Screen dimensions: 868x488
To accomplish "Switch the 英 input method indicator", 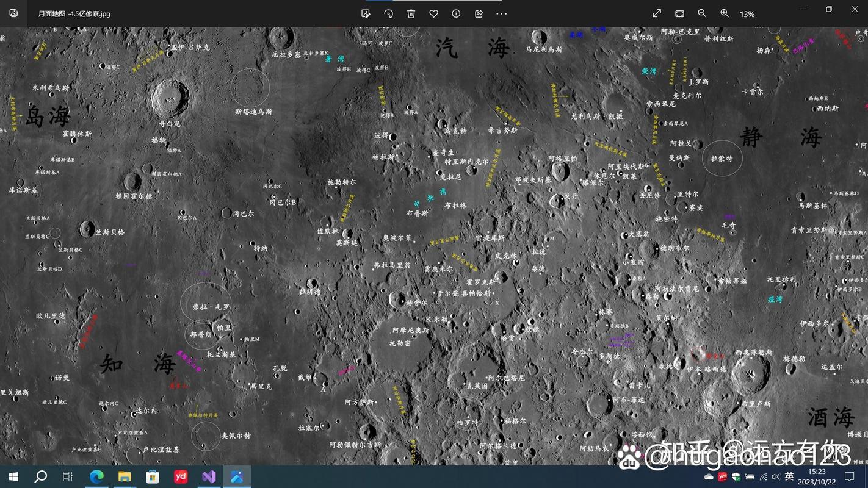I will 789,476.
